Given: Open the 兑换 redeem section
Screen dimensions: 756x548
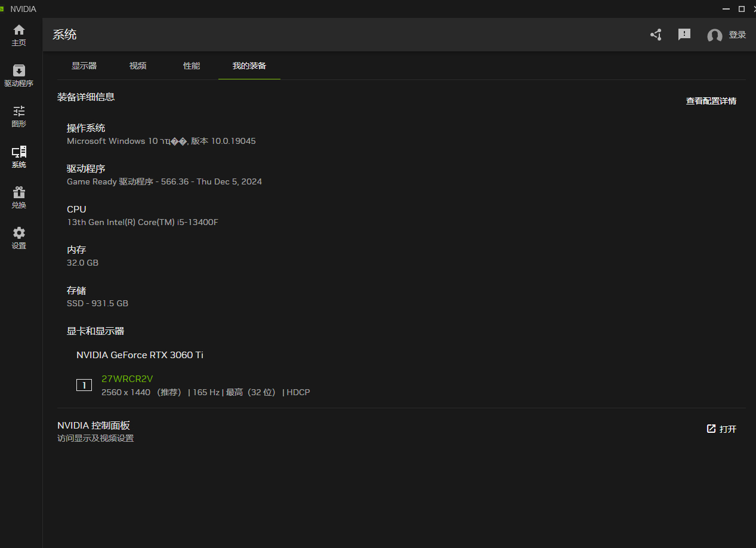Looking at the screenshot, I should pyautogui.click(x=18, y=196).
